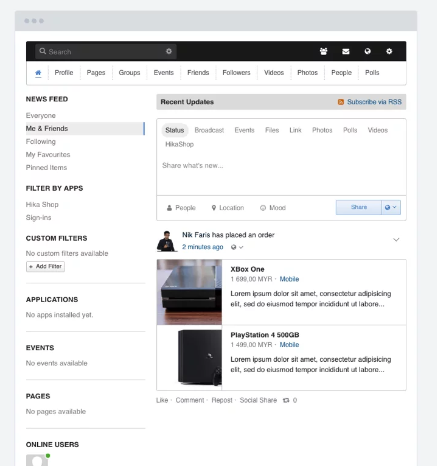Screen dimensions: 437x466
Task: Open the friend requests icon in top bar
Action: (x=323, y=51)
